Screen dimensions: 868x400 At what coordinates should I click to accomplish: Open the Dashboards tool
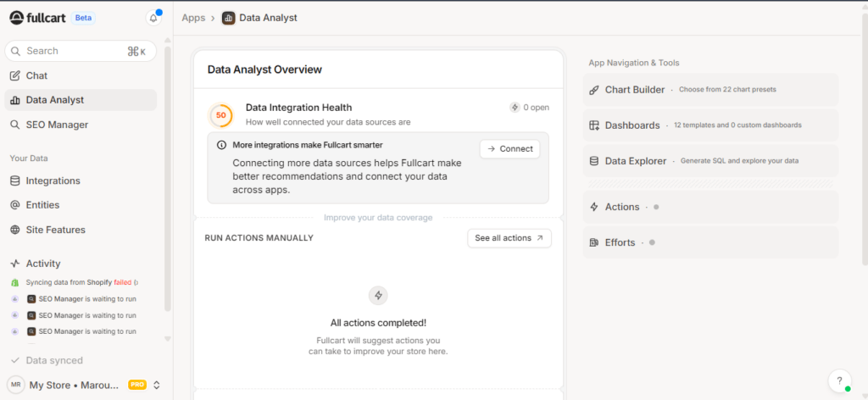pos(711,125)
